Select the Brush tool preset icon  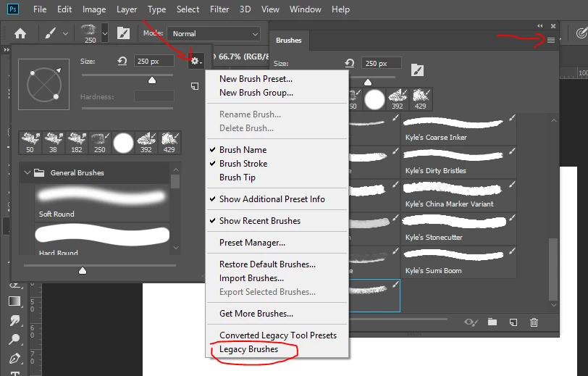(x=50, y=33)
